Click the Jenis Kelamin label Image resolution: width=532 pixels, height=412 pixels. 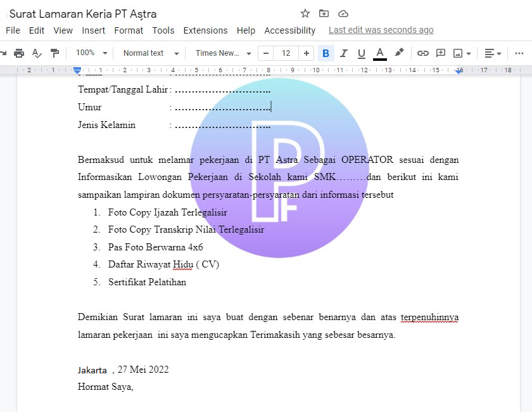click(106, 125)
